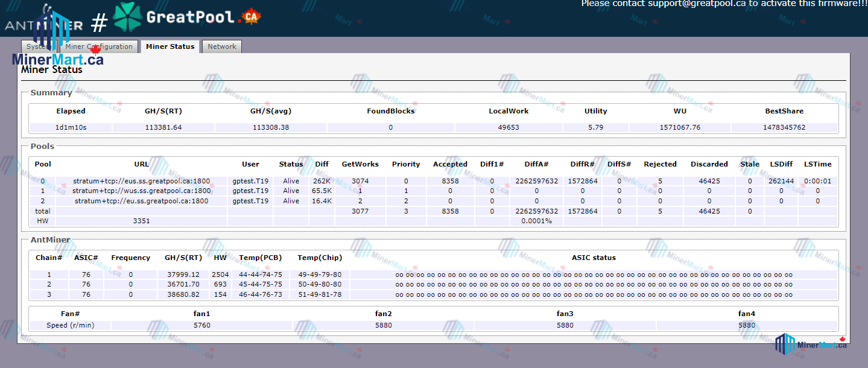Image resolution: width=868 pixels, height=368 pixels.
Task: Select PCB temperature 45-44-75-75
Action: click(x=261, y=285)
